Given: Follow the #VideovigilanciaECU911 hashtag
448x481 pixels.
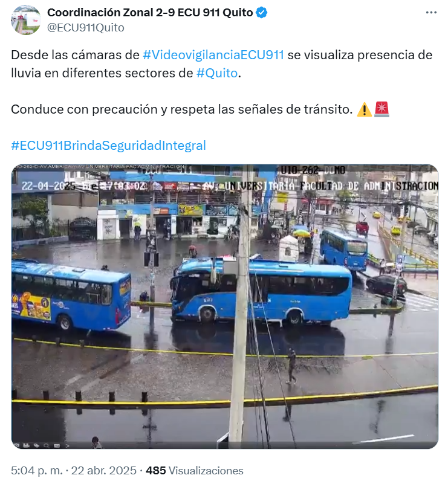Looking at the screenshot, I should click(213, 55).
